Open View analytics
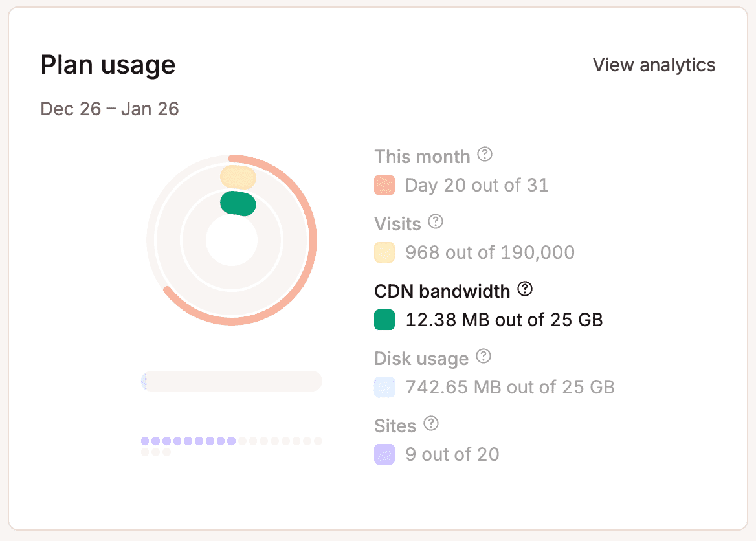The image size is (756, 541). tap(654, 65)
